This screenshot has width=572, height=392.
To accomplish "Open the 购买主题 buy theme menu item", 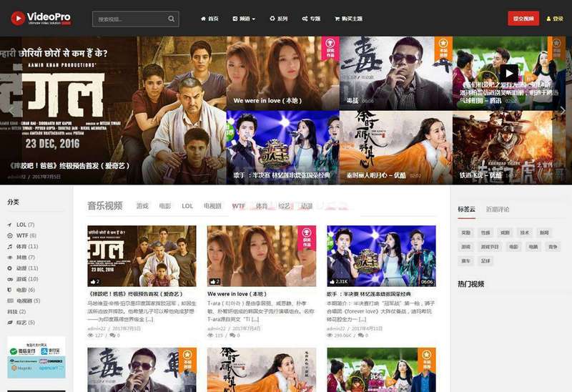I will point(349,19).
